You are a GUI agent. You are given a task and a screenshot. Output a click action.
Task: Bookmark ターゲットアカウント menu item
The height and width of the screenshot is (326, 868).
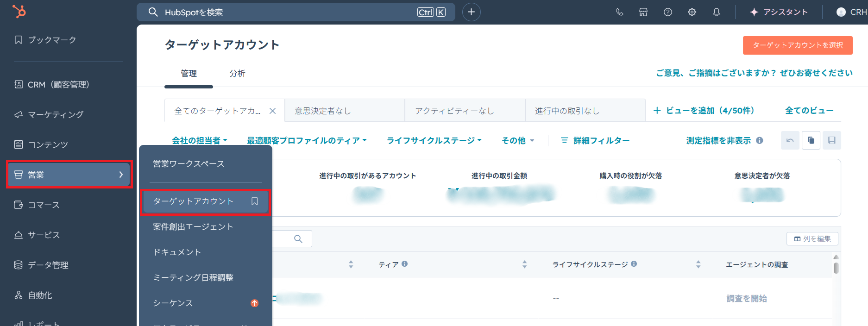coord(254,201)
